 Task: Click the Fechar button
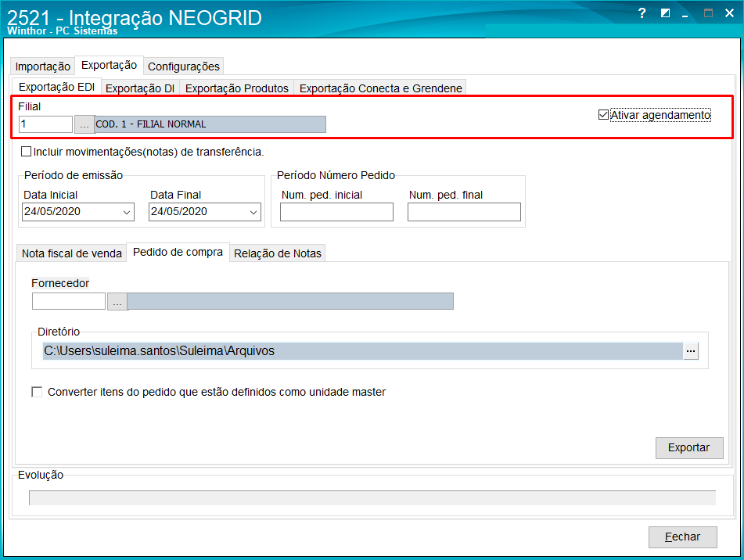pos(682,537)
